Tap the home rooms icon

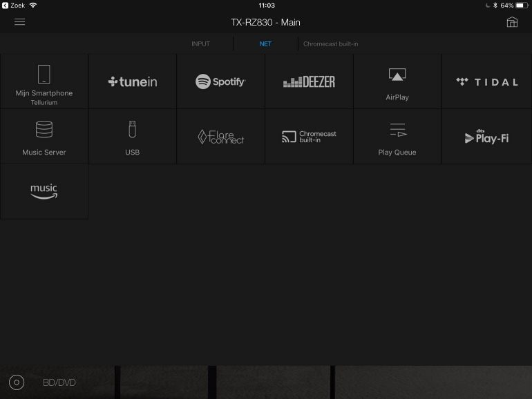point(512,22)
